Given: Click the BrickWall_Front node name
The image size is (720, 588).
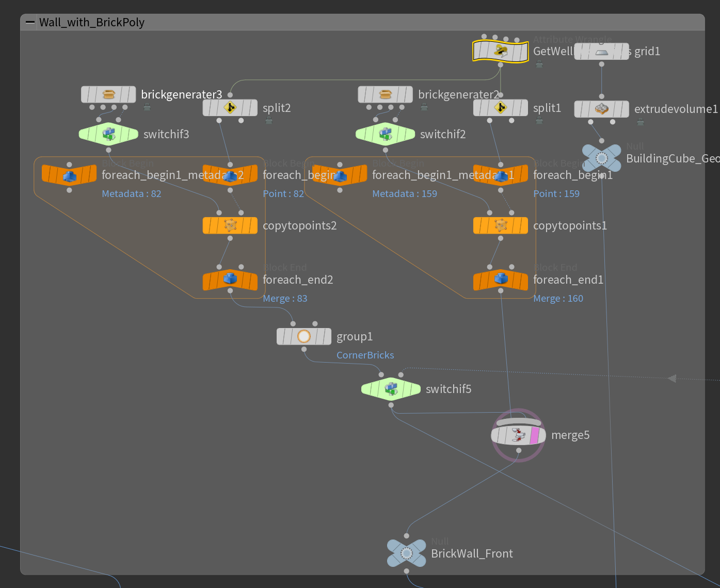Looking at the screenshot, I should pyautogui.click(x=472, y=554).
